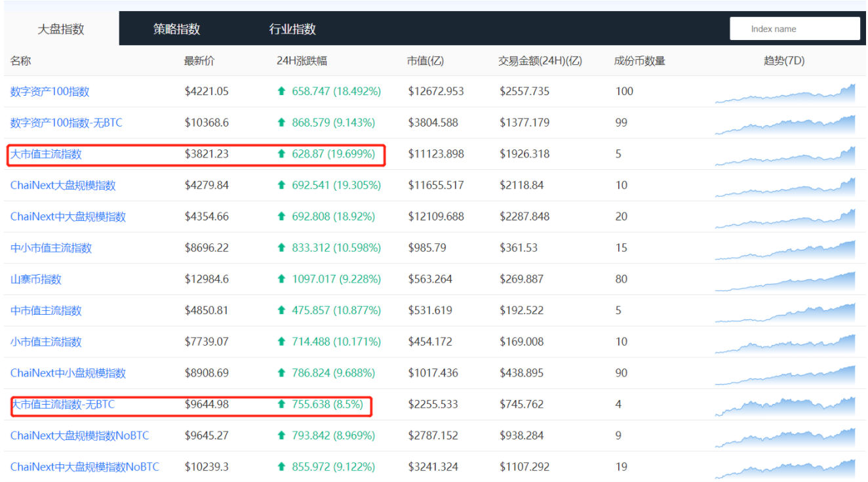868x482 pixels.
Task: Open the 行业指数 tab
Action: tap(292, 29)
